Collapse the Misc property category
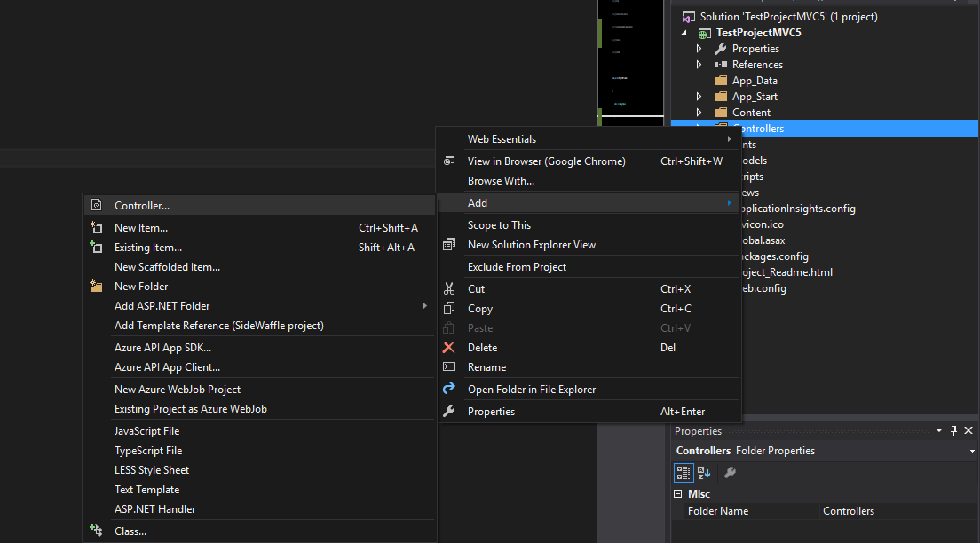980x543 pixels. point(678,493)
